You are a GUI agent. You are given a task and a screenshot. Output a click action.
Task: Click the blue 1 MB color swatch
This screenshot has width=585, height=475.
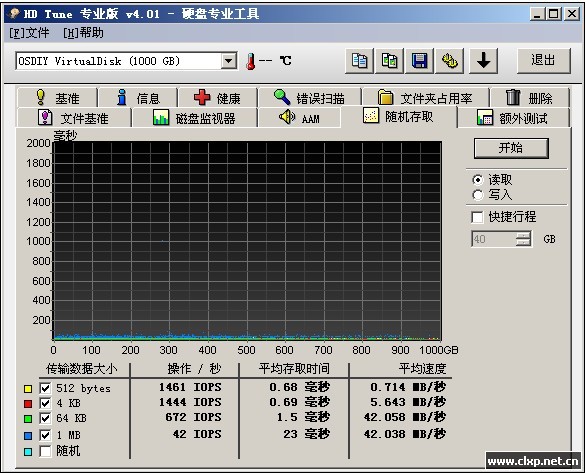coord(28,435)
